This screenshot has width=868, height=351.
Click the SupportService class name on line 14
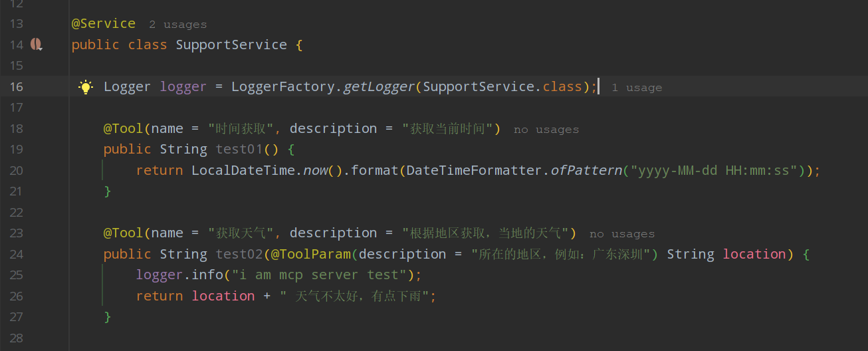click(x=231, y=45)
